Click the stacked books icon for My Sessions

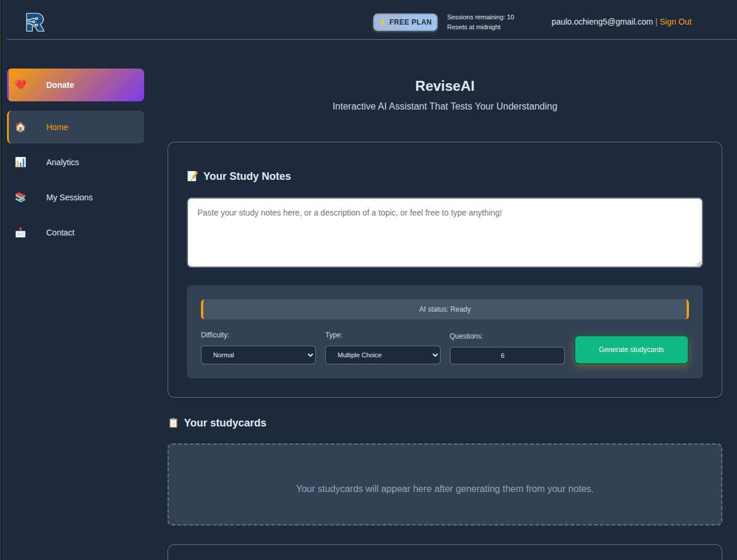tap(21, 197)
